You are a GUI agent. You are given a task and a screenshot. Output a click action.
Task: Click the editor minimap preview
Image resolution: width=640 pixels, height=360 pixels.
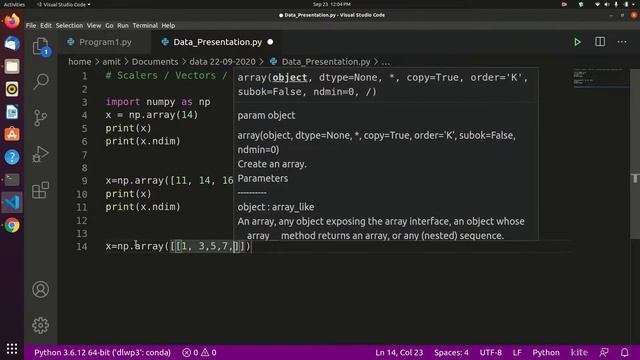(600, 78)
